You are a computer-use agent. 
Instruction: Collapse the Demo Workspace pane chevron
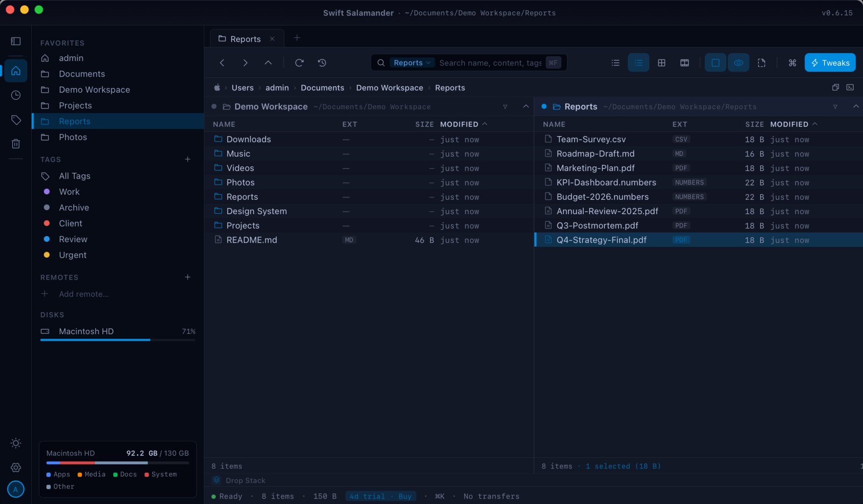pyautogui.click(x=526, y=106)
